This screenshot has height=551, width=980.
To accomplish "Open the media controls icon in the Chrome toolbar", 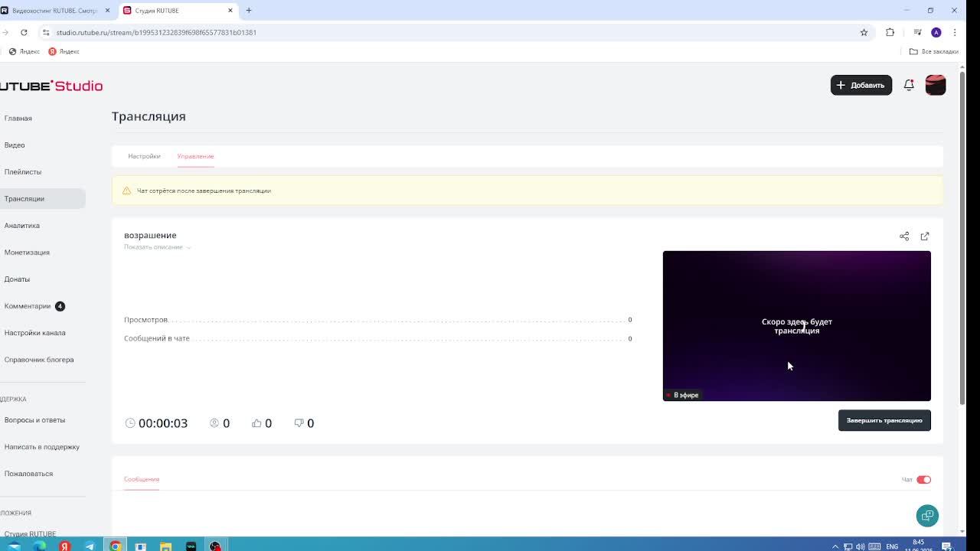I will 917,32.
